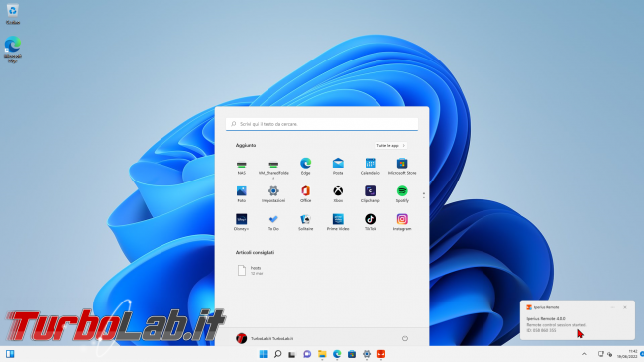Launch Clipchamp video editor
This screenshot has width=644, height=362.
click(371, 194)
